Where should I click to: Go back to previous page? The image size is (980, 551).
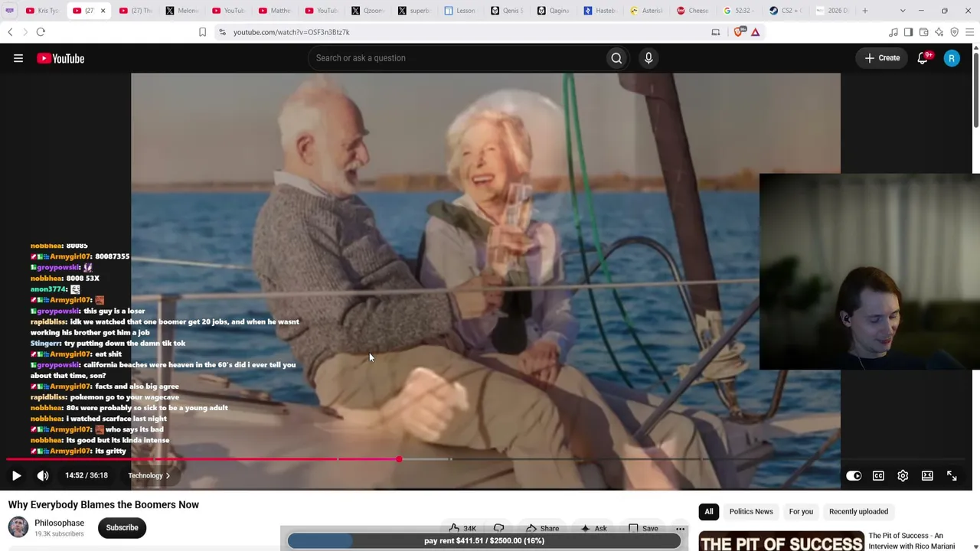(x=10, y=32)
